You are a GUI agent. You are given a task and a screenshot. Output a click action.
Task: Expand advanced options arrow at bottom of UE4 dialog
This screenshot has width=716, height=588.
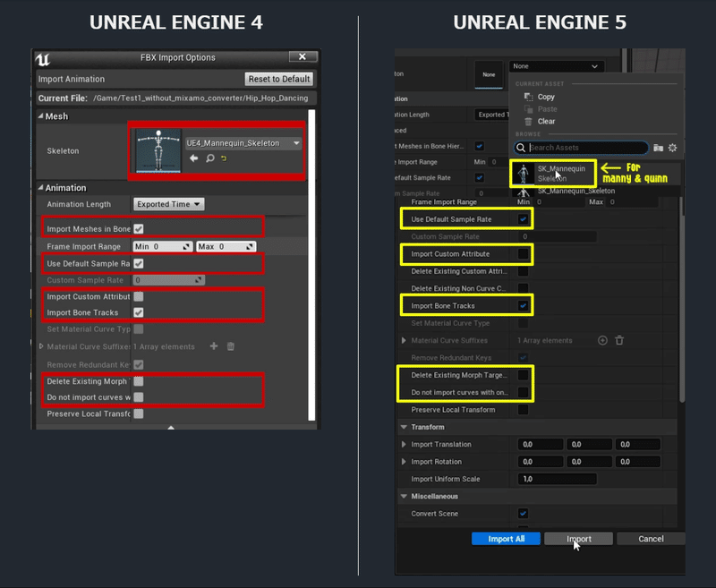(171, 427)
